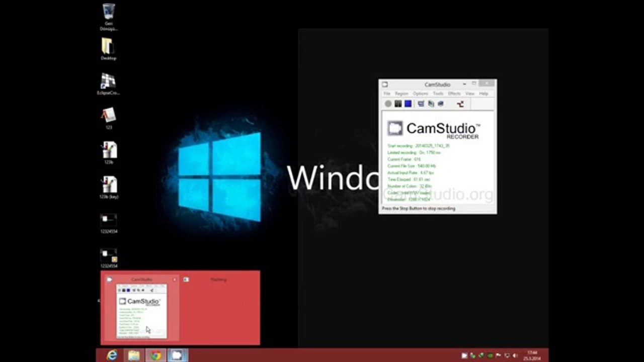Click the network icon in system tray

507,355
